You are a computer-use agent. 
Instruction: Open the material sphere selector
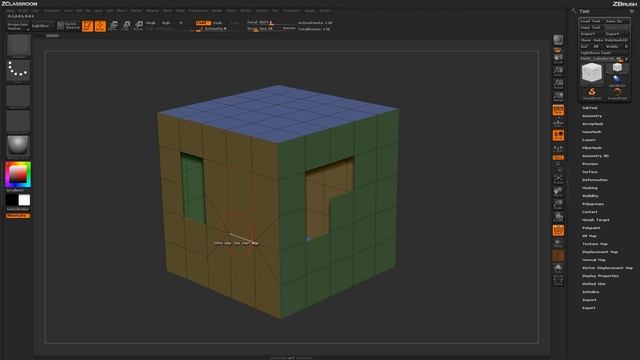point(18,146)
